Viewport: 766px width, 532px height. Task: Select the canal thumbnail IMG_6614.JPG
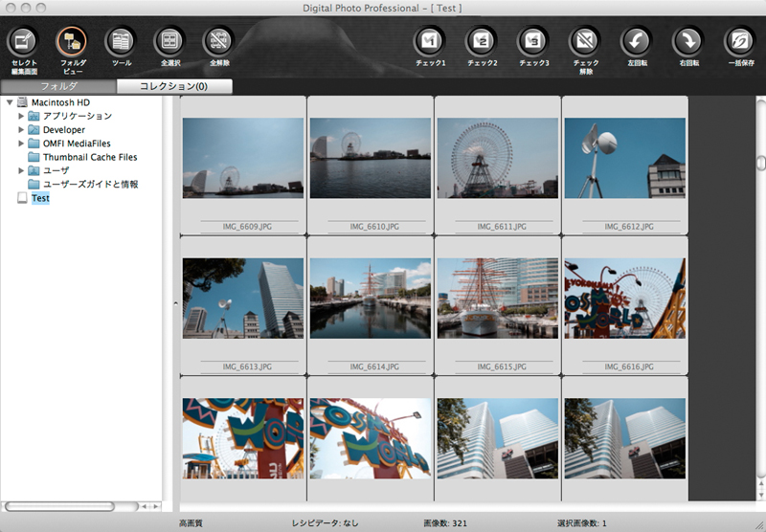371,299
